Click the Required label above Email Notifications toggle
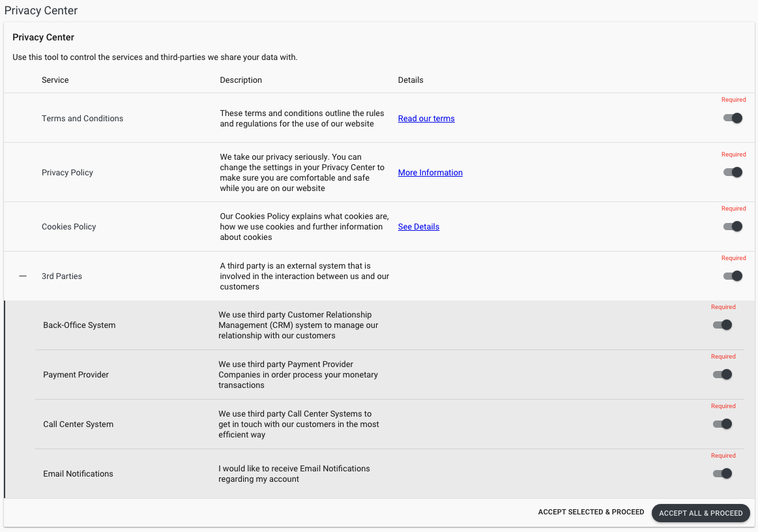This screenshot has height=532, width=758. pyautogui.click(x=723, y=456)
